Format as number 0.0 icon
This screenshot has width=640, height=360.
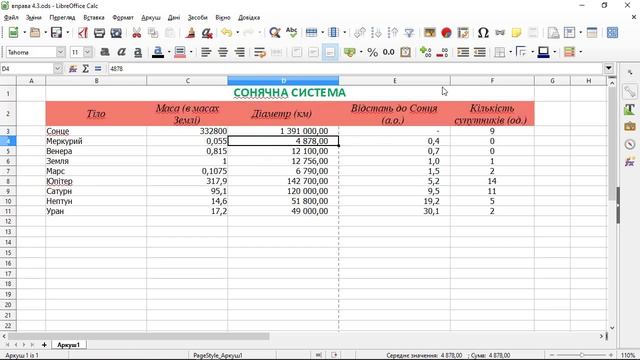[389, 52]
